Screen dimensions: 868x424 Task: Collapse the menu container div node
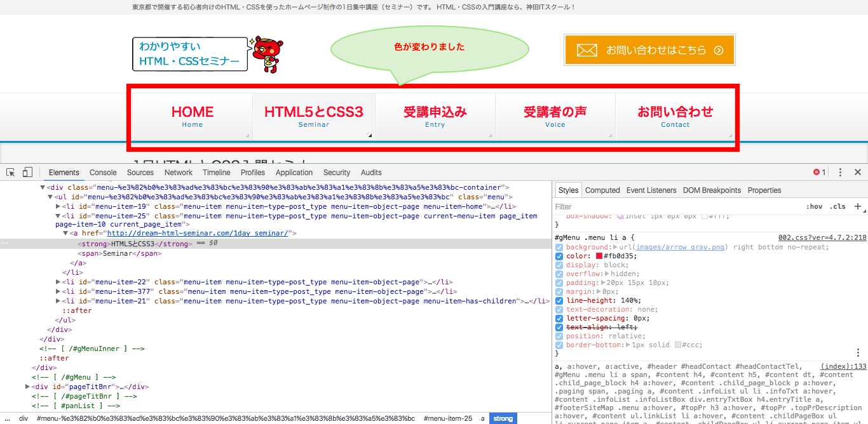[x=43, y=188]
